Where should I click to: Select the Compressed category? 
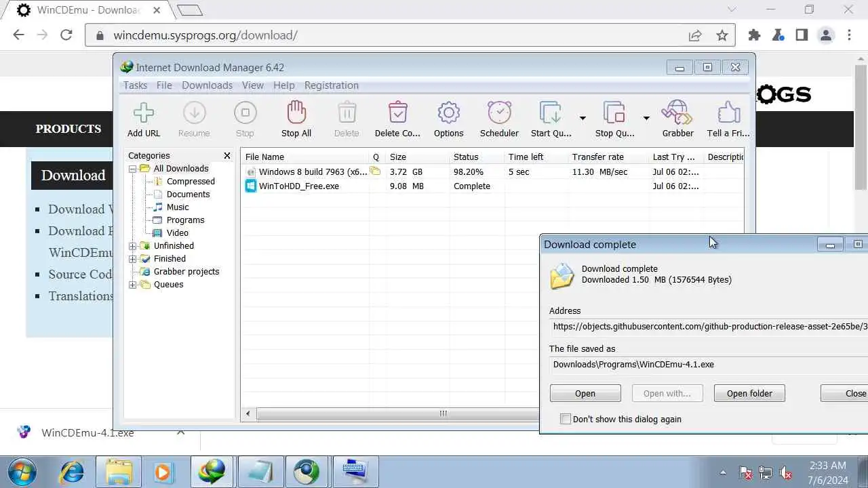191,182
